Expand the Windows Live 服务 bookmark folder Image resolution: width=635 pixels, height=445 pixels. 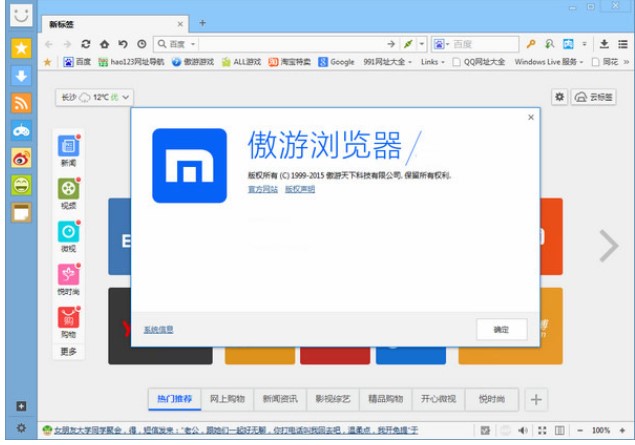point(548,62)
